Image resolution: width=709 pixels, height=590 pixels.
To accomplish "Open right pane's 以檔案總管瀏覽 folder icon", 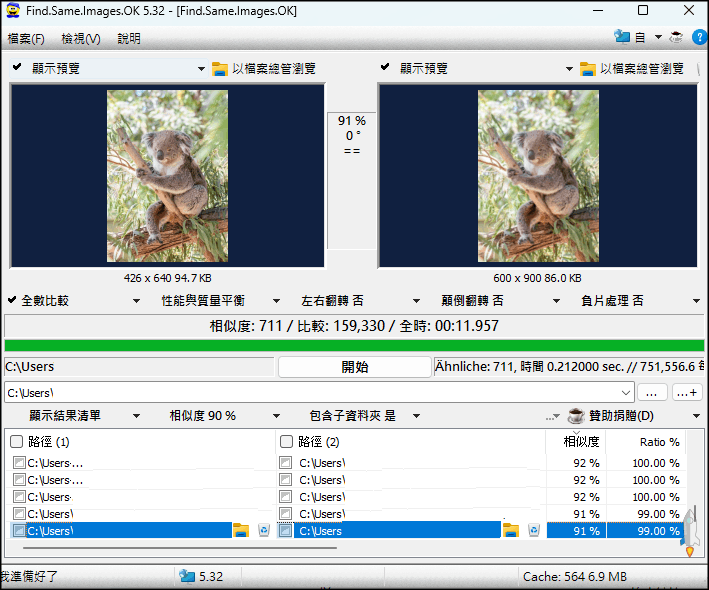I will (x=588, y=69).
